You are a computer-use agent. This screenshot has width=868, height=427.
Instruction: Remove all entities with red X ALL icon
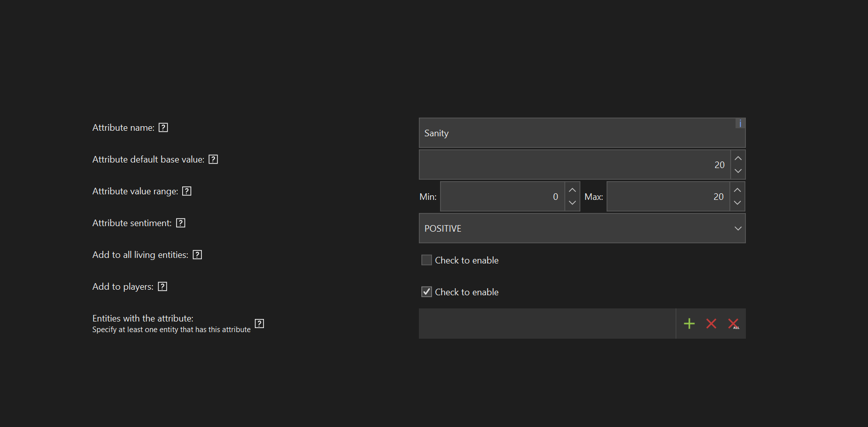(733, 324)
